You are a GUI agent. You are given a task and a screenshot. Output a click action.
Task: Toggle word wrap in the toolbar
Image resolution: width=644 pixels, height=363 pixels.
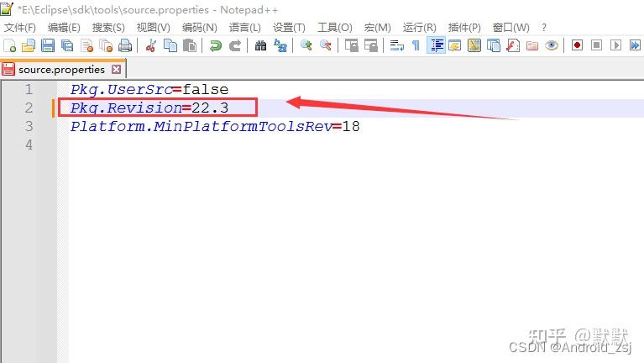point(397,45)
